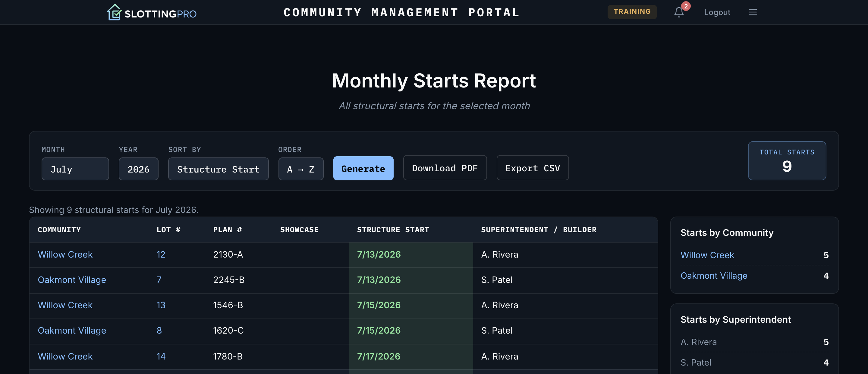Click plan number 1780-B
868x374 pixels.
228,356
